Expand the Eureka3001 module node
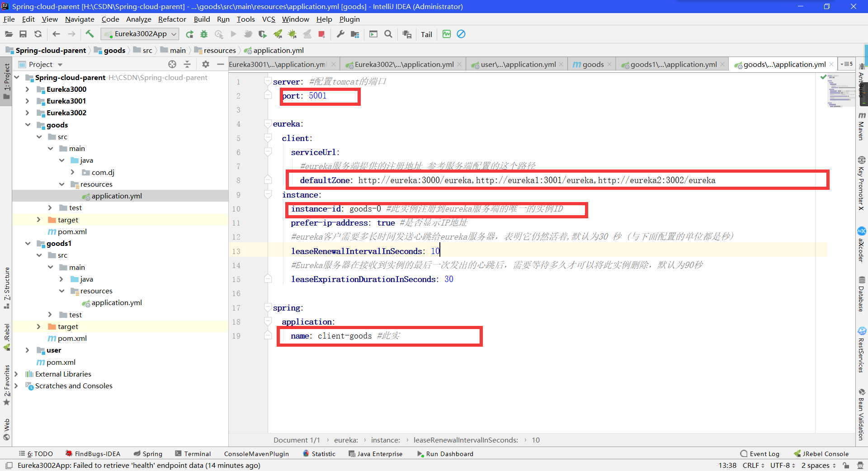This screenshot has width=868, height=471. coord(27,101)
